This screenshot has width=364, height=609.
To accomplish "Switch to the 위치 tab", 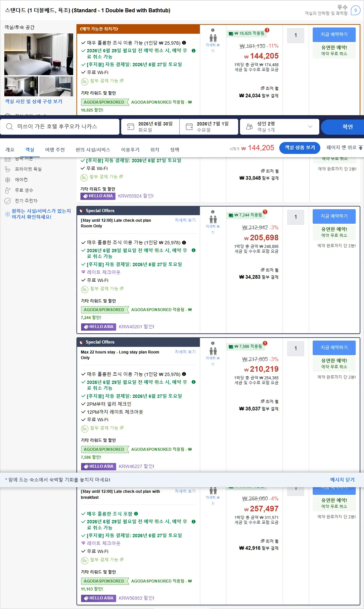I will pos(155,150).
